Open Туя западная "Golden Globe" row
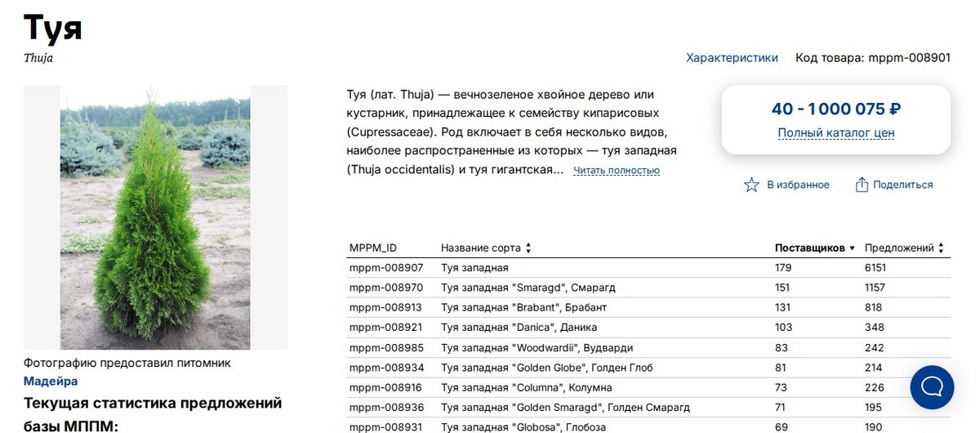 (x=648, y=368)
